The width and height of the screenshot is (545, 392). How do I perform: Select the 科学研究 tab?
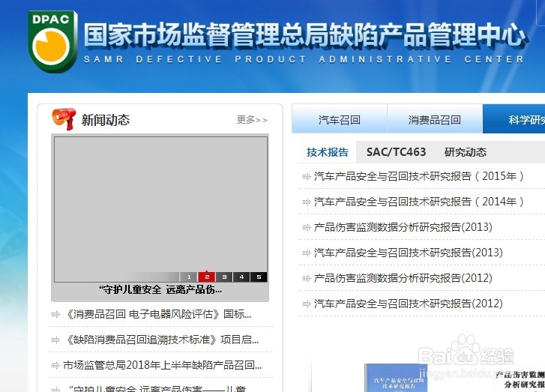tap(514, 120)
